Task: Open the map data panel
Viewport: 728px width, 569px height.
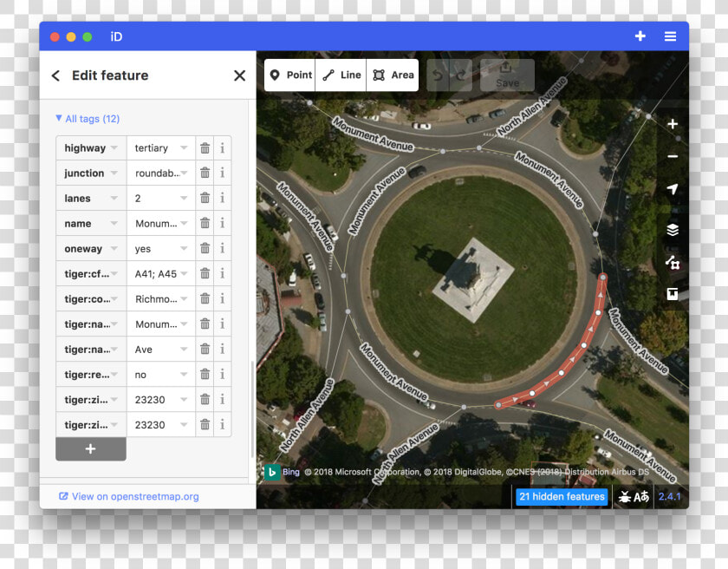Action: click(673, 263)
